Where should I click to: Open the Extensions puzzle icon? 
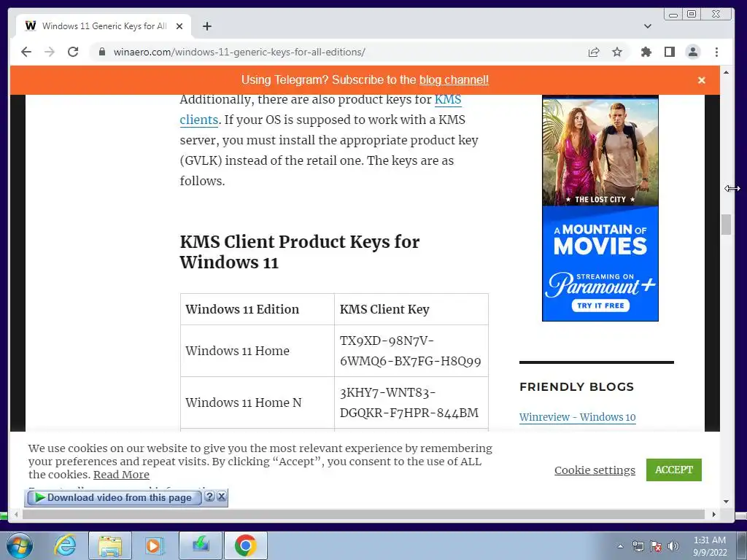(646, 52)
